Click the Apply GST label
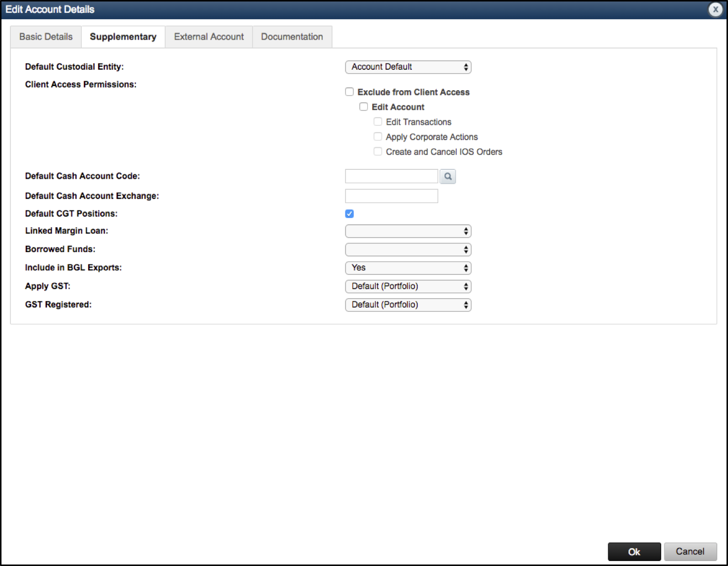Viewport: 728px width, 566px height. (48, 286)
